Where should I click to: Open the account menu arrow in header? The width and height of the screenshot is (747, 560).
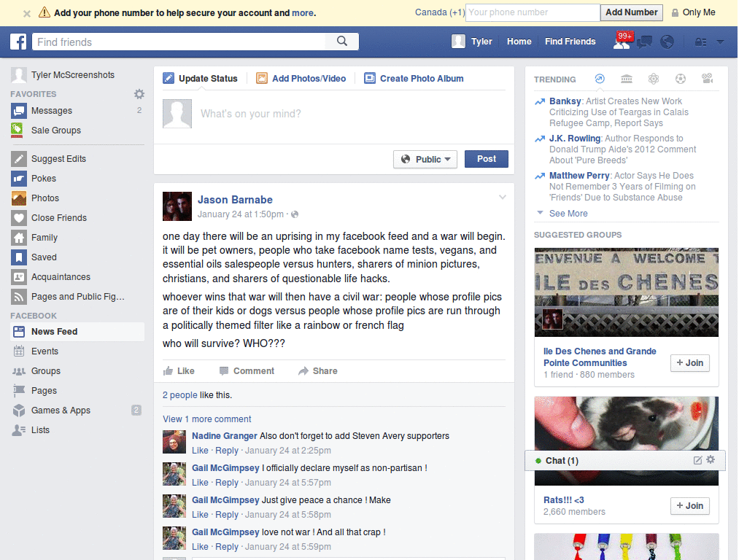click(x=720, y=42)
